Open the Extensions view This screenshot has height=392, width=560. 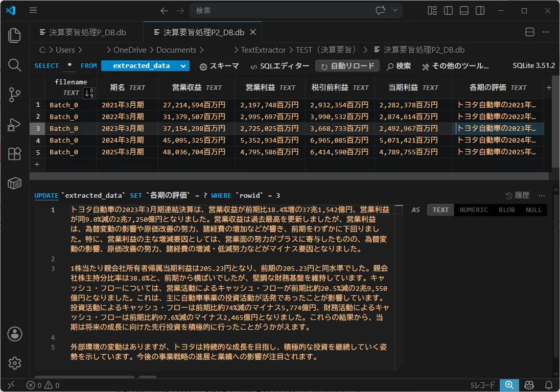(14, 154)
